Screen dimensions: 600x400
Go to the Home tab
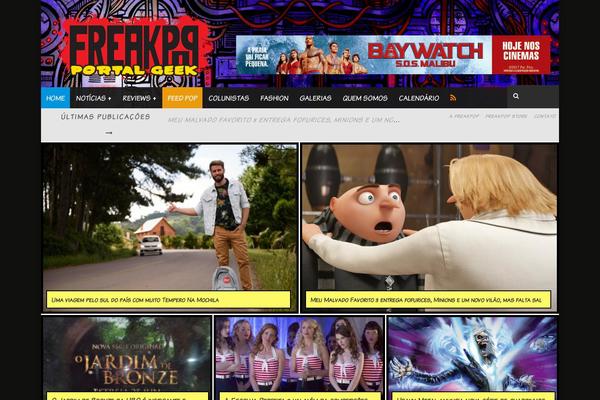[x=55, y=98]
